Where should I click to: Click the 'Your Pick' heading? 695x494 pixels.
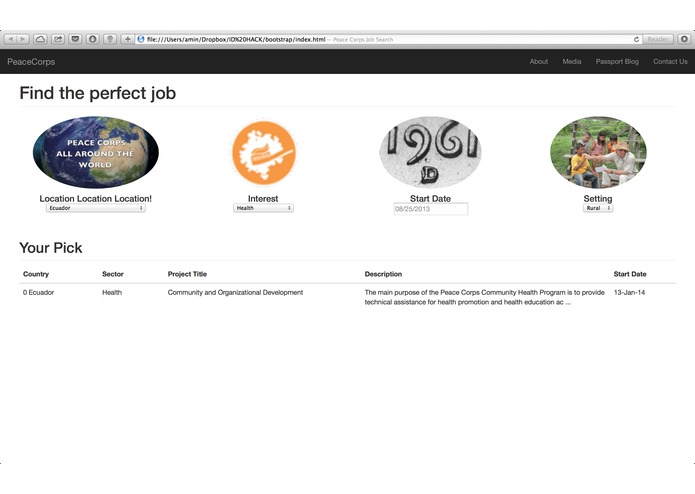(x=51, y=248)
